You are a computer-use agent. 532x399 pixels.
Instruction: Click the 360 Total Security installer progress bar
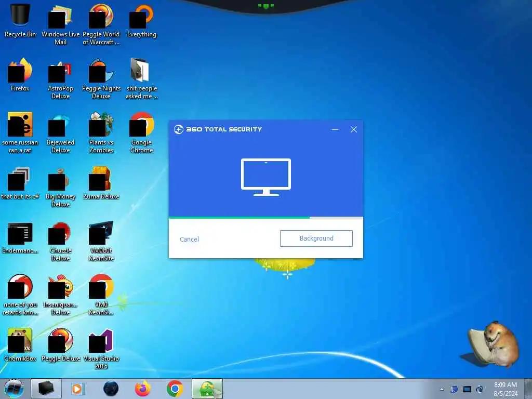click(265, 218)
